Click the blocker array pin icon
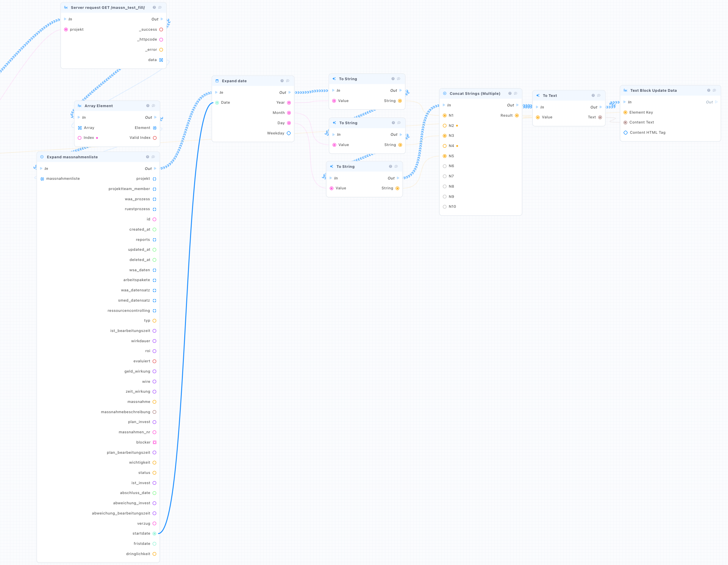The width and height of the screenshot is (728, 565). pyautogui.click(x=155, y=442)
